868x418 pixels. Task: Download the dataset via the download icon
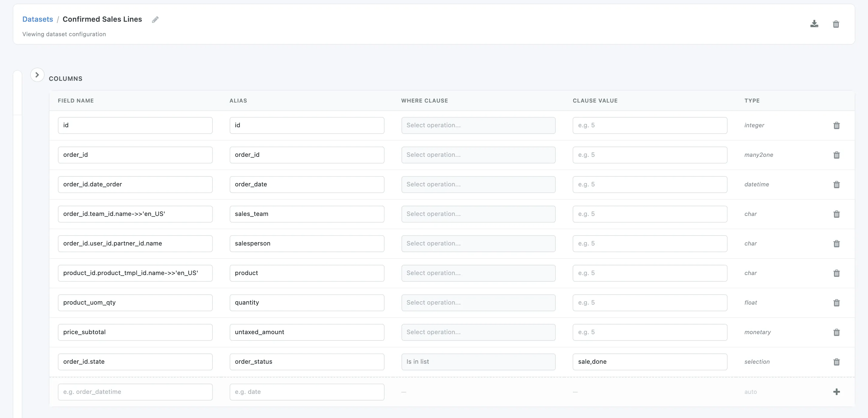pos(814,24)
